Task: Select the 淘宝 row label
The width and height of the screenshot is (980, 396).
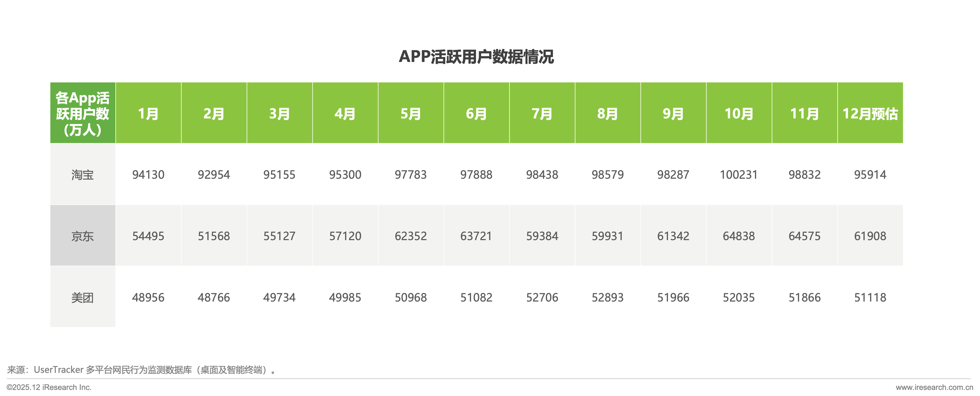Action: click(x=83, y=175)
